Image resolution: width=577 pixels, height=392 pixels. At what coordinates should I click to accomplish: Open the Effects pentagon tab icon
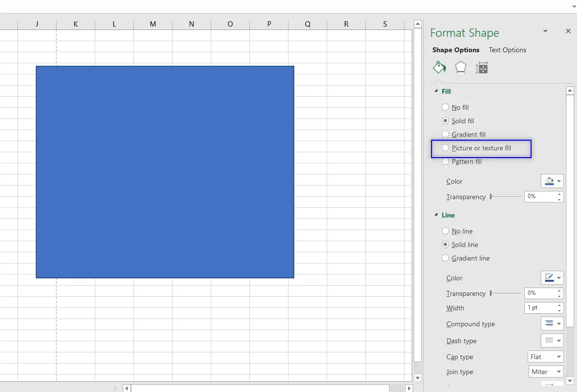(x=461, y=68)
